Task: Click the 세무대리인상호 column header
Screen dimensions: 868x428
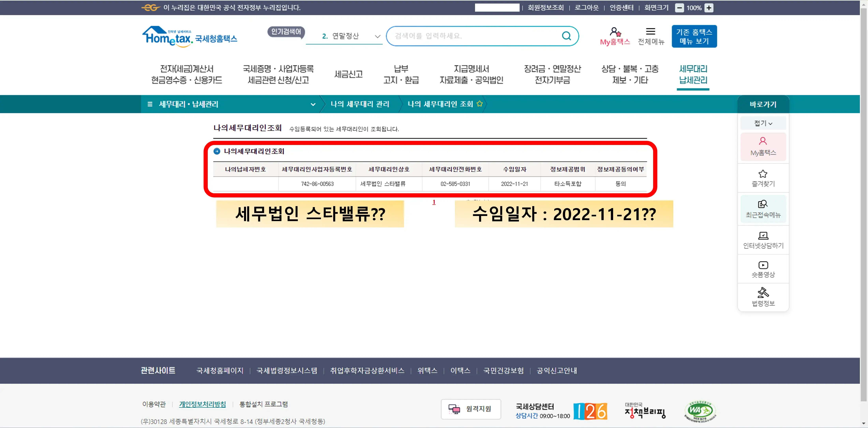Action: click(389, 169)
